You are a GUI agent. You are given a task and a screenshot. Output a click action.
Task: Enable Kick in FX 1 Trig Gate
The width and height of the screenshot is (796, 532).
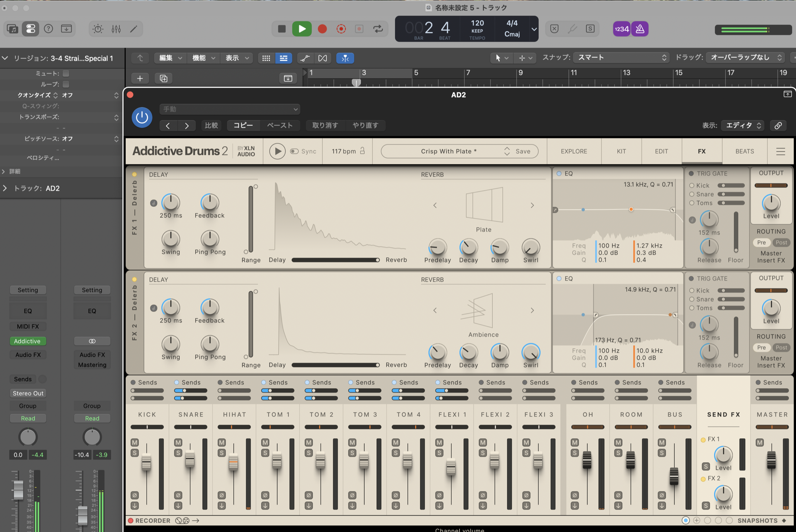(x=692, y=185)
